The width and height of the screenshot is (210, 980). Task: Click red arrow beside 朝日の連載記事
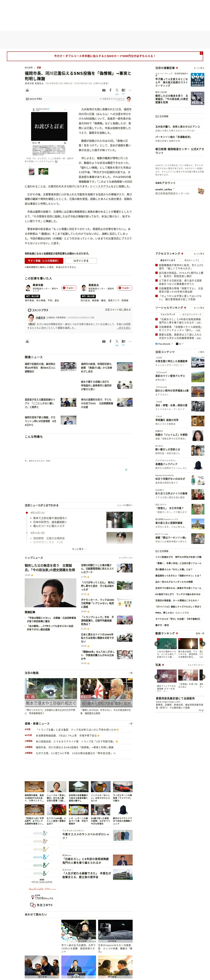(x=176, y=68)
